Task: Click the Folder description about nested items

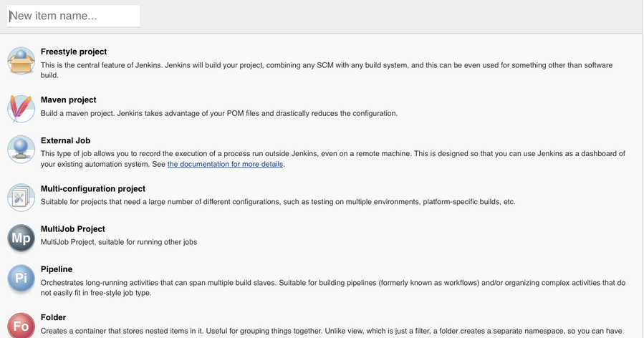Action: pos(332,331)
